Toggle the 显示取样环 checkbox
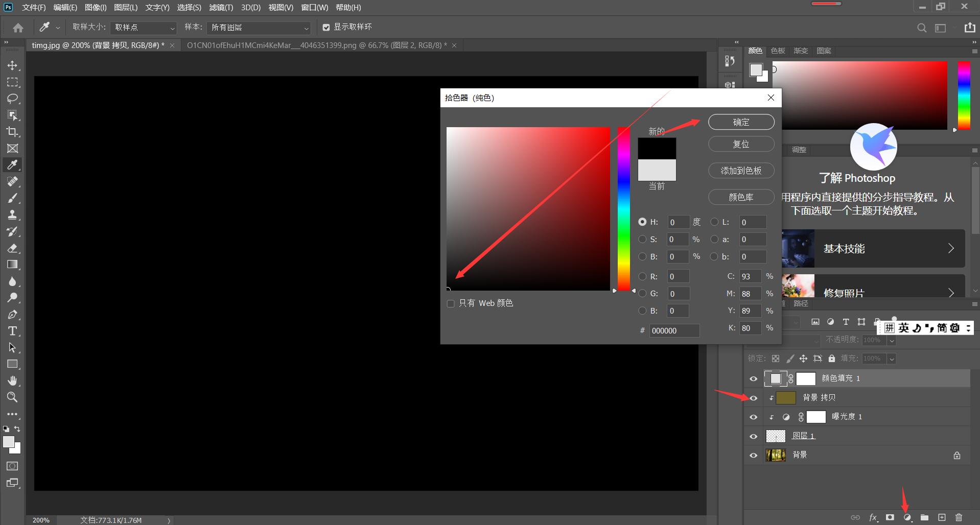The width and height of the screenshot is (980, 525). pos(326,28)
